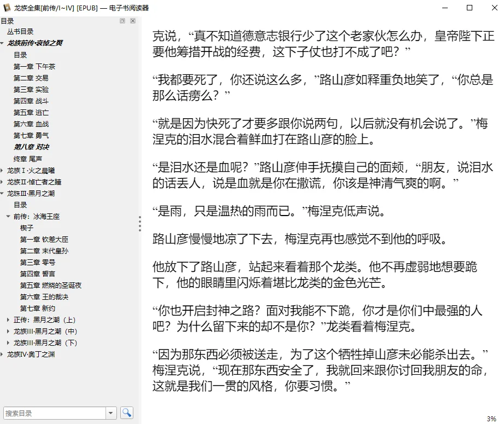
Task: Select 龙族前传·哀悼之翼 book title
Action: [x=35, y=43]
